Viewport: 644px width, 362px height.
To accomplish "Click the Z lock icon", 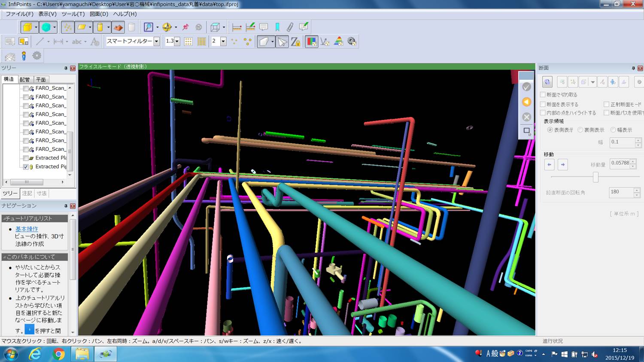I will (x=295, y=42).
